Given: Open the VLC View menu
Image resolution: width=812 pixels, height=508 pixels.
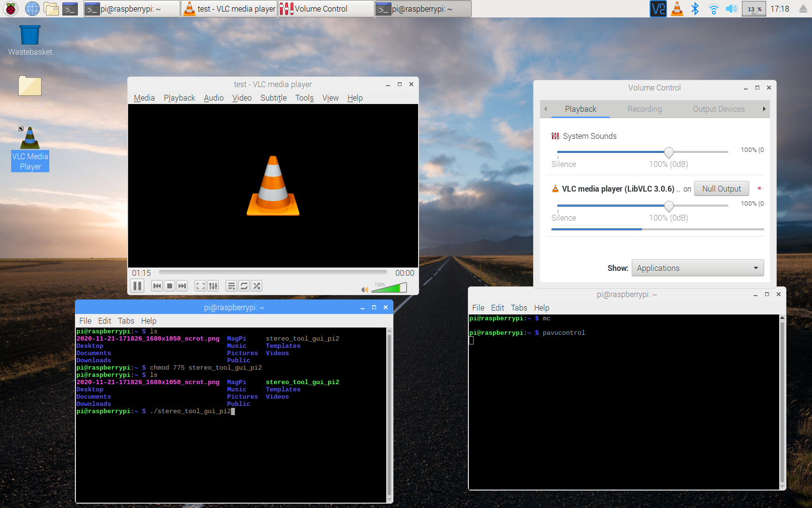Looking at the screenshot, I should [x=331, y=98].
